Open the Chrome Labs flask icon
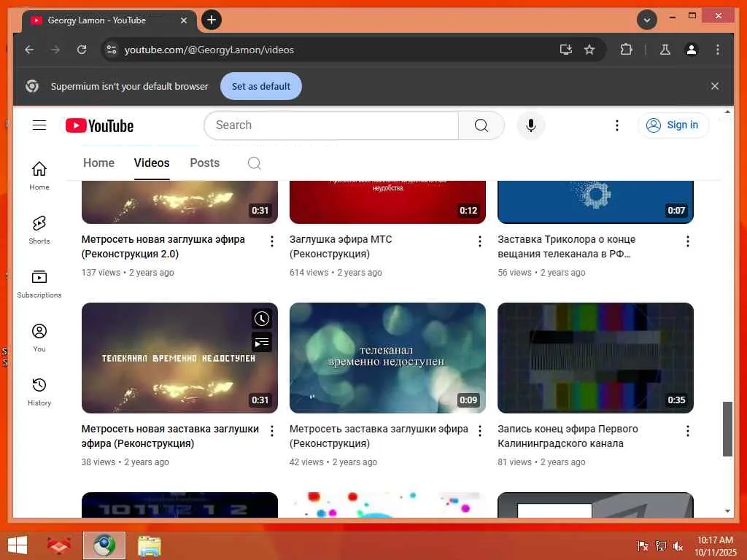This screenshot has height=560, width=747. [x=665, y=50]
